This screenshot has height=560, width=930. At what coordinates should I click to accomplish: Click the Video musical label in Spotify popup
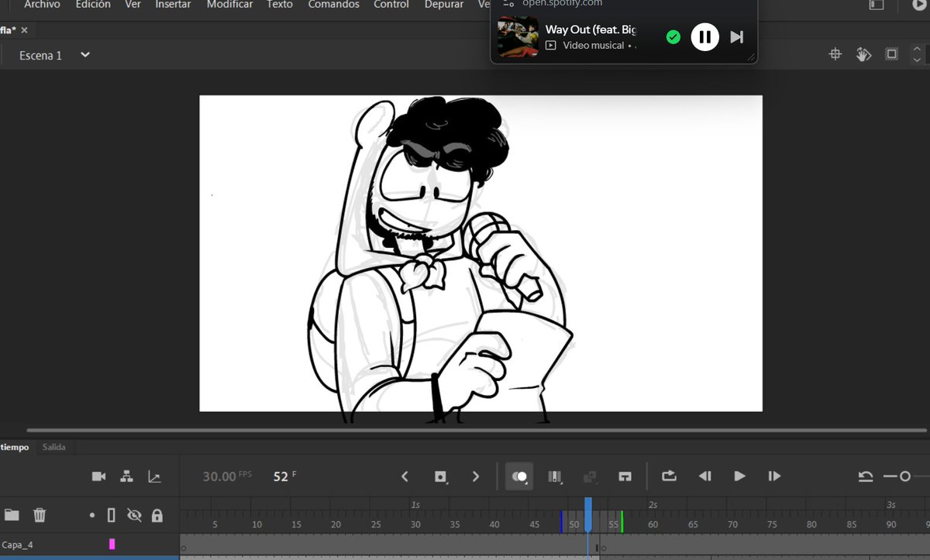pyautogui.click(x=593, y=46)
